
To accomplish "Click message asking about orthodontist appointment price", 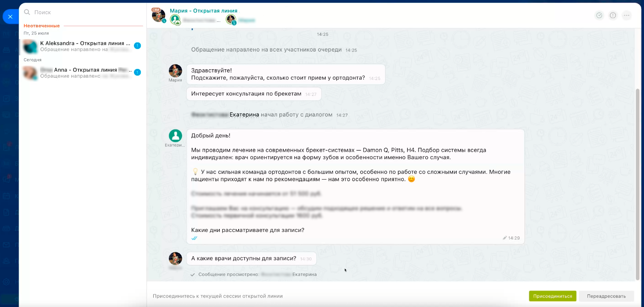I will (286, 74).
